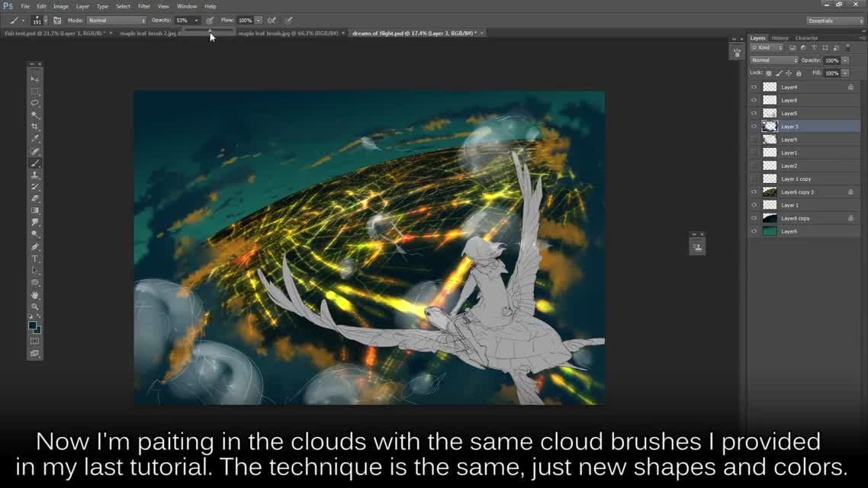Select the History Brush tool
Image resolution: width=868 pixels, height=488 pixels.
tap(35, 187)
